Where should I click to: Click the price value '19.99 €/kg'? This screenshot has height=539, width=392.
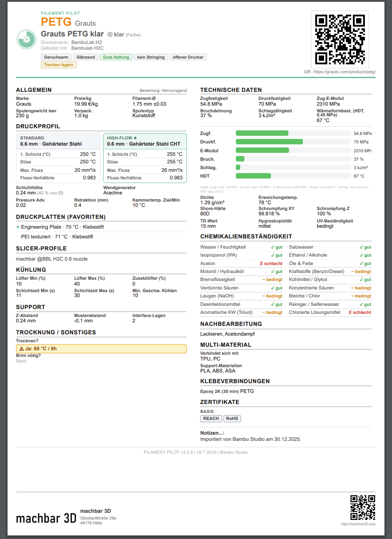tap(86, 104)
